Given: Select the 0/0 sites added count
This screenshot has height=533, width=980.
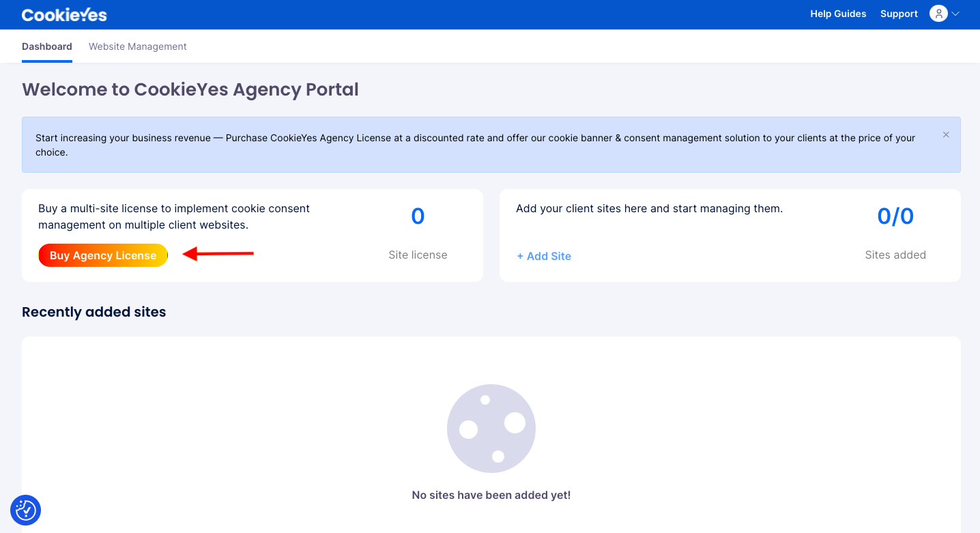Looking at the screenshot, I should point(895,216).
